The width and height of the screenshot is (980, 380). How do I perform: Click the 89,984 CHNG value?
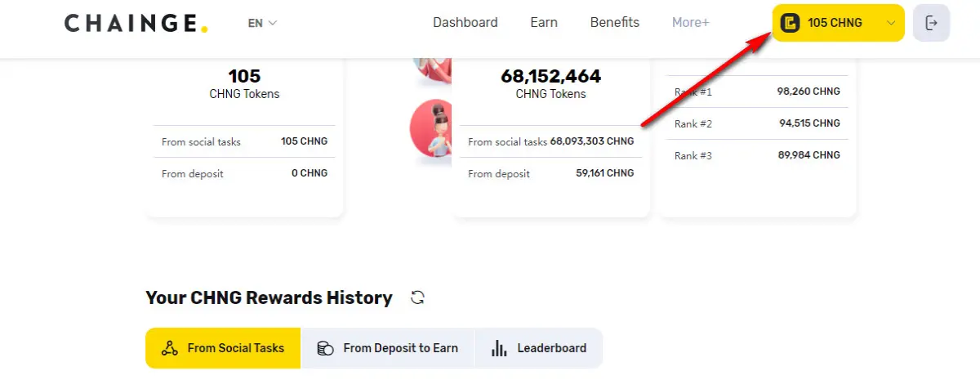tap(808, 155)
